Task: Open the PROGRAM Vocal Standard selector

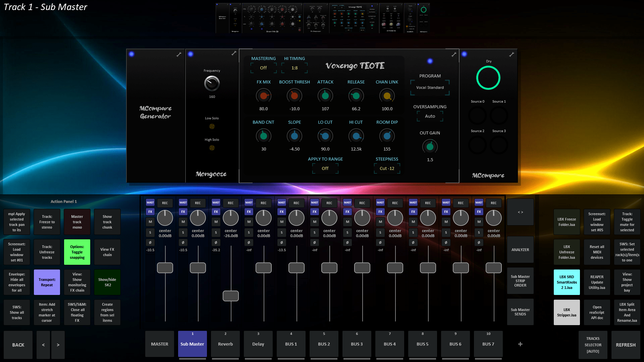Action: 430,87
